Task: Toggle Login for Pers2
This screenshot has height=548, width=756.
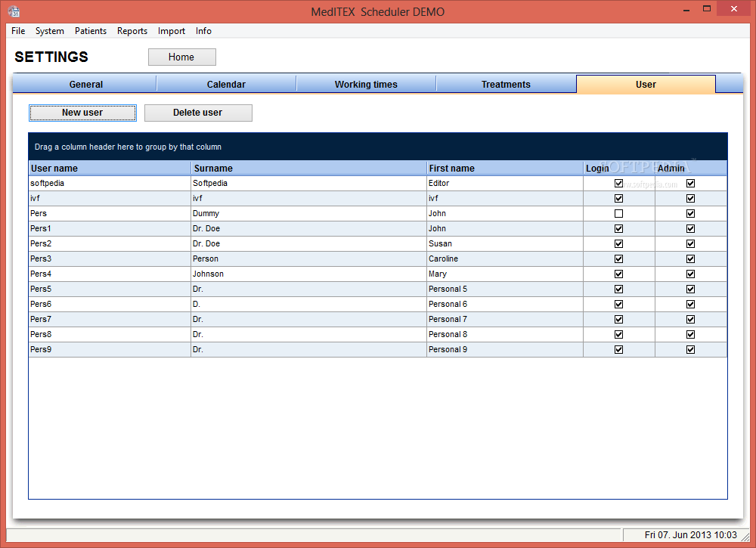Action: click(618, 244)
